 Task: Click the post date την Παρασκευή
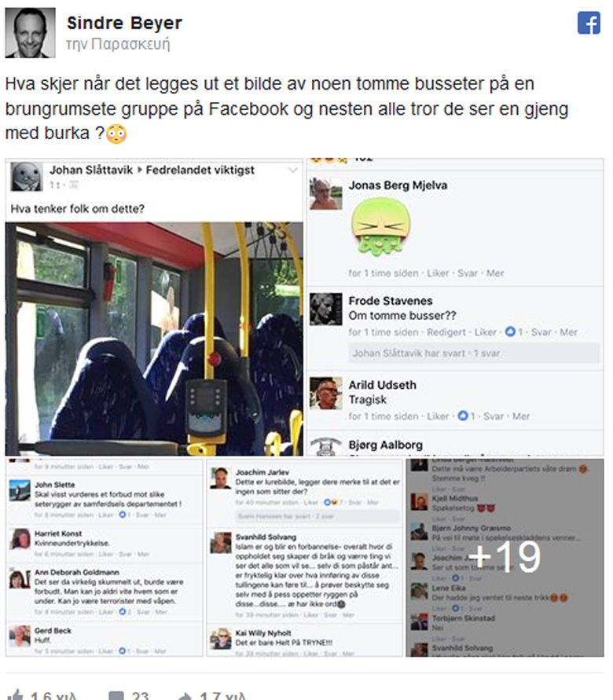[118, 44]
